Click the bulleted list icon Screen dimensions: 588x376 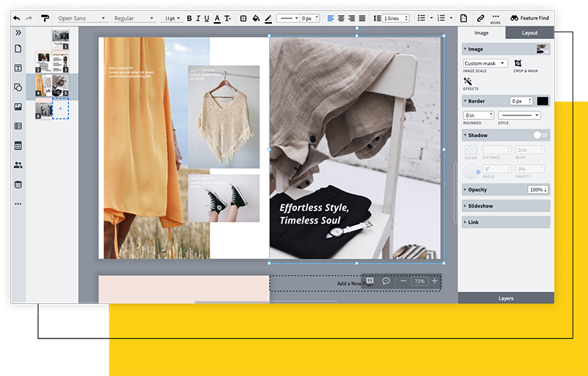coord(421,18)
